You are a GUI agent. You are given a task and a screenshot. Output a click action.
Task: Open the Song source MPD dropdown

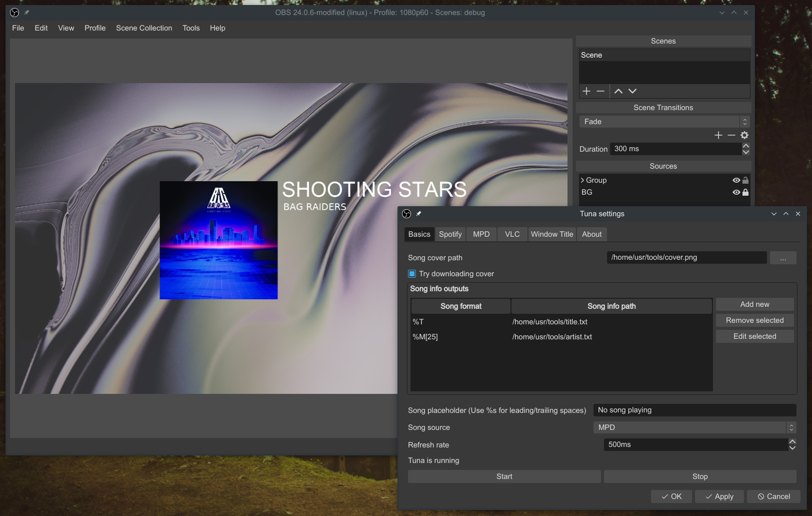(x=694, y=427)
